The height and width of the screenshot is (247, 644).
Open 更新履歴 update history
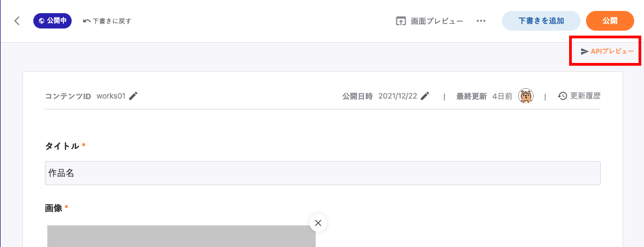click(x=579, y=96)
